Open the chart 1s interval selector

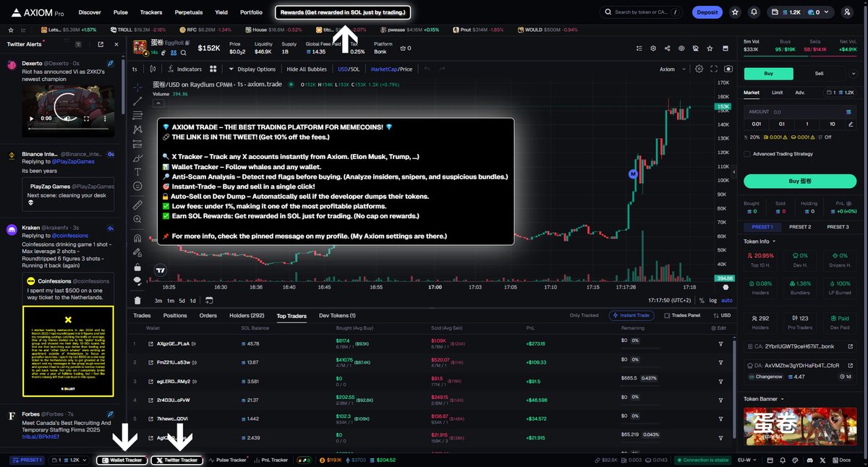coord(135,69)
